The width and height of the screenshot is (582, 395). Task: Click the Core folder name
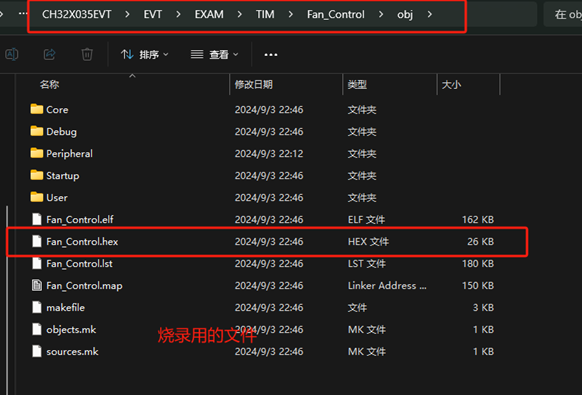pos(57,110)
